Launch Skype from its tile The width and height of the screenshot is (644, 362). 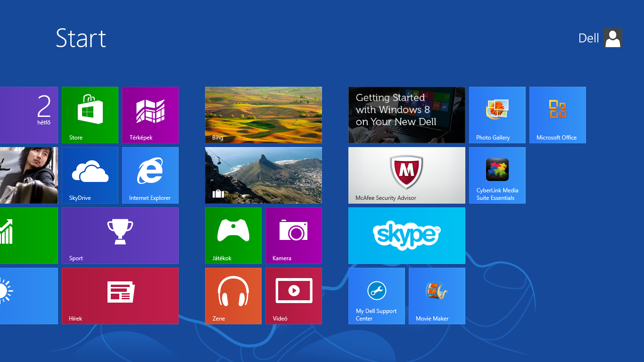[407, 236]
